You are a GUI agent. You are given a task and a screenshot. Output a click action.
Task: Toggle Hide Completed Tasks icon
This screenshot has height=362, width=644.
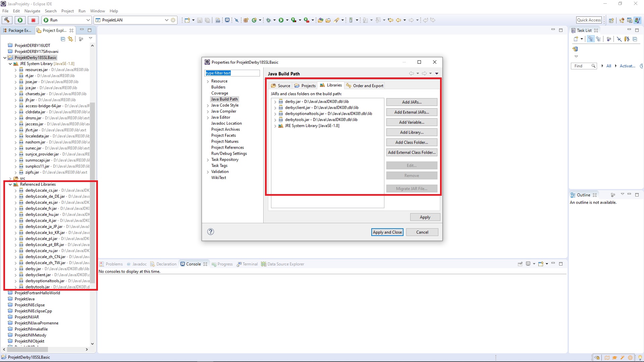click(x=619, y=39)
